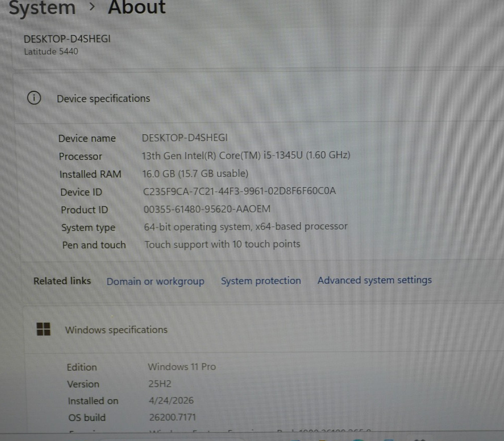Select the OS build value 26200.7171
Image resolution: width=504 pixels, height=441 pixels.
point(173,417)
